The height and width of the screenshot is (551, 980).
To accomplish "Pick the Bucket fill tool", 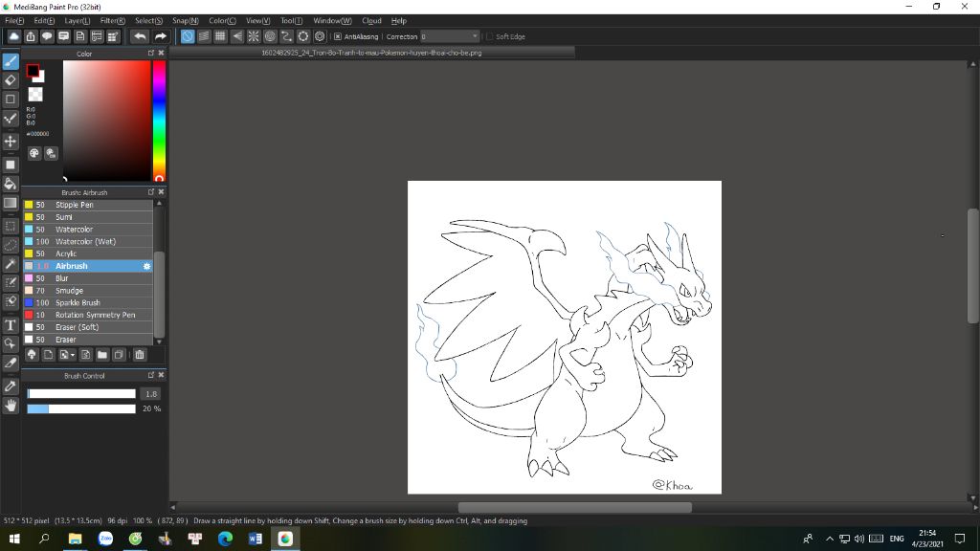I will click(11, 184).
